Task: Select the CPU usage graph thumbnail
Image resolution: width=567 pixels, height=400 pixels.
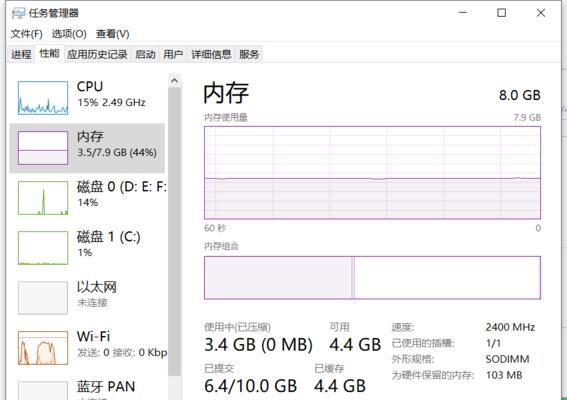Action: [x=43, y=98]
